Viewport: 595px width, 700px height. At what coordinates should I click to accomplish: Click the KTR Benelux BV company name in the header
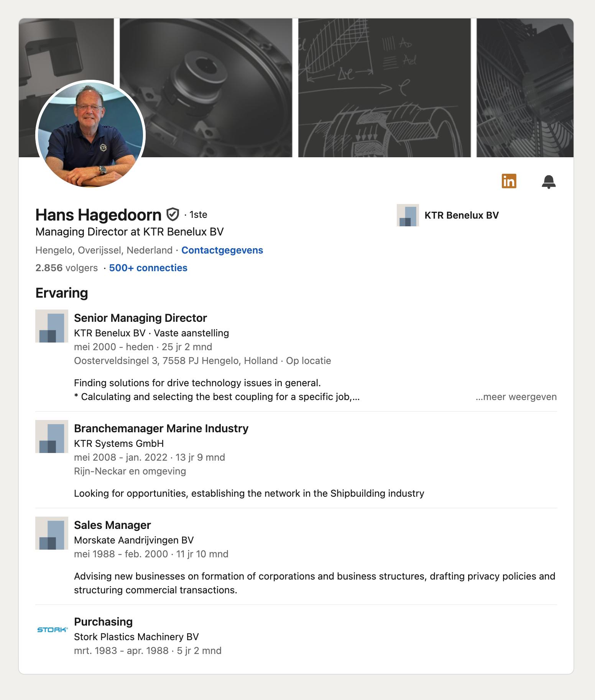click(x=462, y=215)
